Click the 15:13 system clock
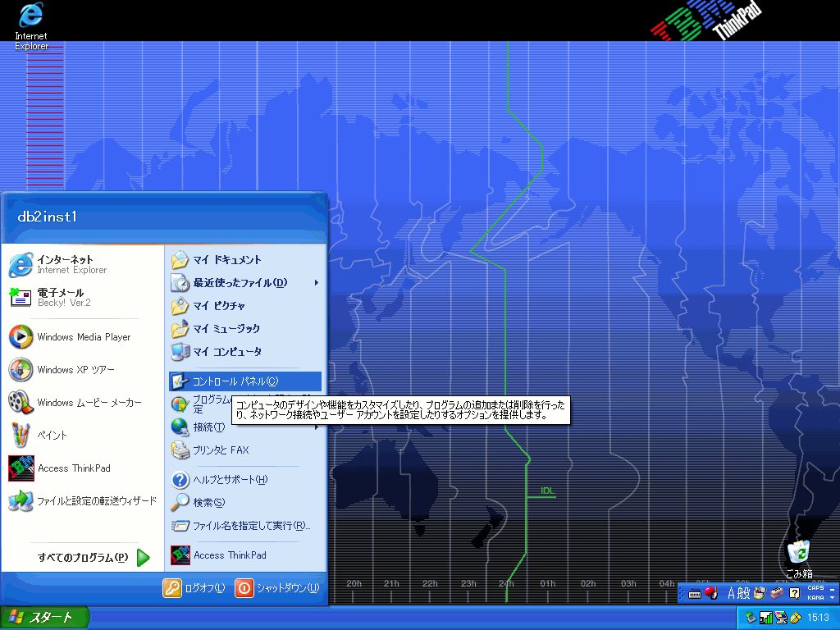 818,618
